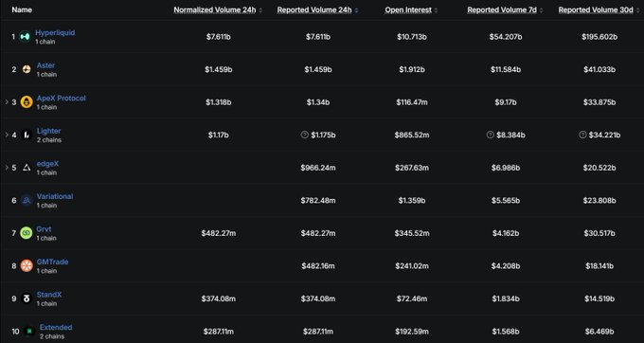Click Aster open interest $1.912b
The width and height of the screenshot is (644, 343).
point(412,69)
